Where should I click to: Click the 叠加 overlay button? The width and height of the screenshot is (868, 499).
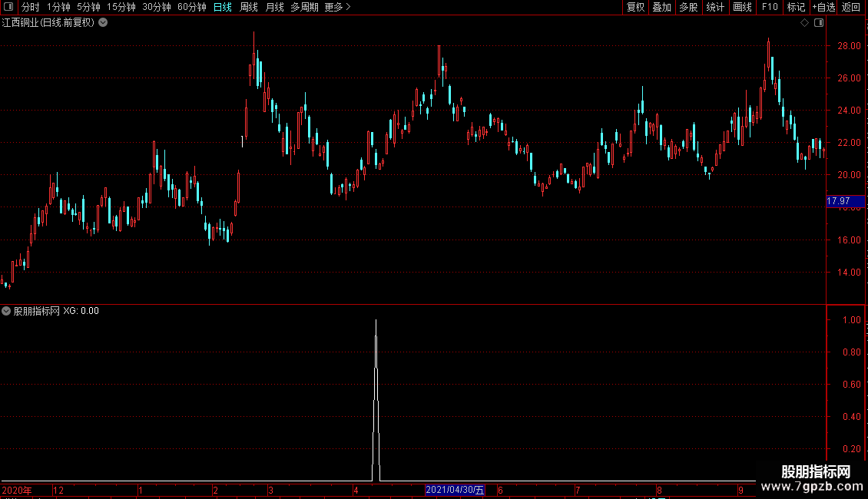click(661, 7)
